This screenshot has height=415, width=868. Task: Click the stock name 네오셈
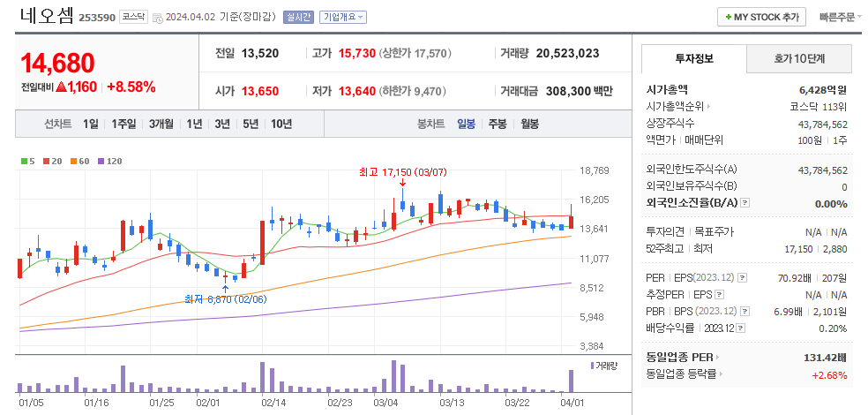tap(47, 16)
